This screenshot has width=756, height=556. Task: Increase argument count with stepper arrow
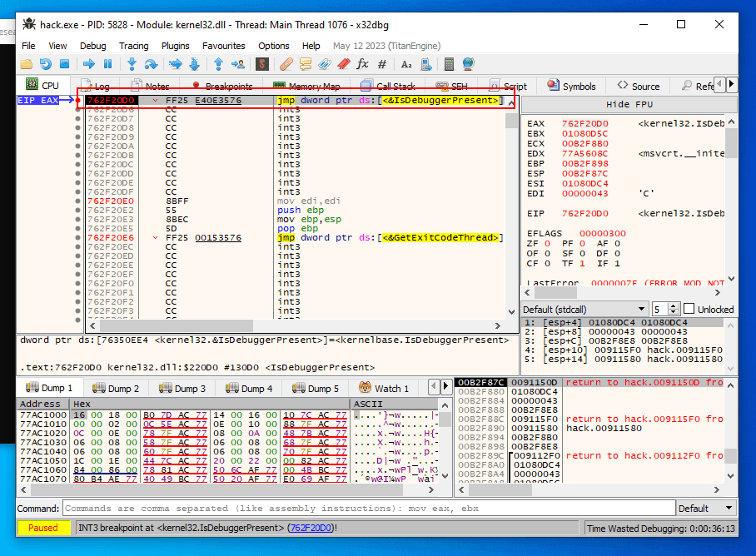pos(673,305)
